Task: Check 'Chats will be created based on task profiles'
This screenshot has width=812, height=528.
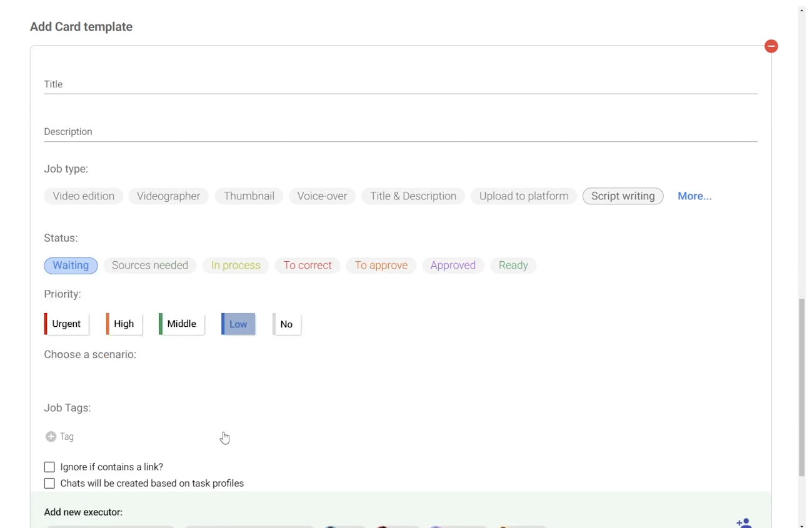Action: coord(49,483)
